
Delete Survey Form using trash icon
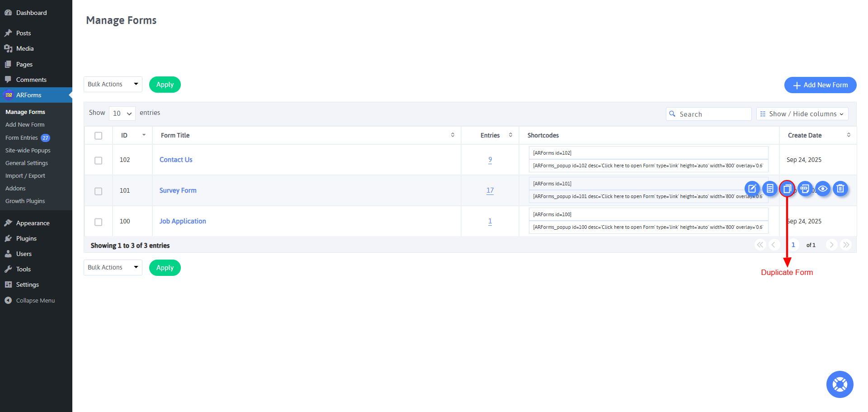pos(840,189)
